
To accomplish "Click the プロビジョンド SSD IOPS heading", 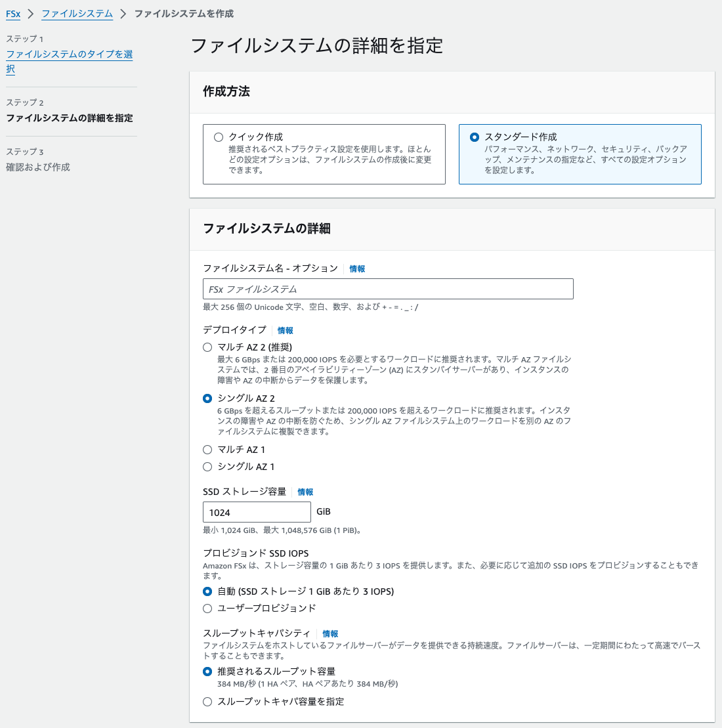I will point(255,553).
